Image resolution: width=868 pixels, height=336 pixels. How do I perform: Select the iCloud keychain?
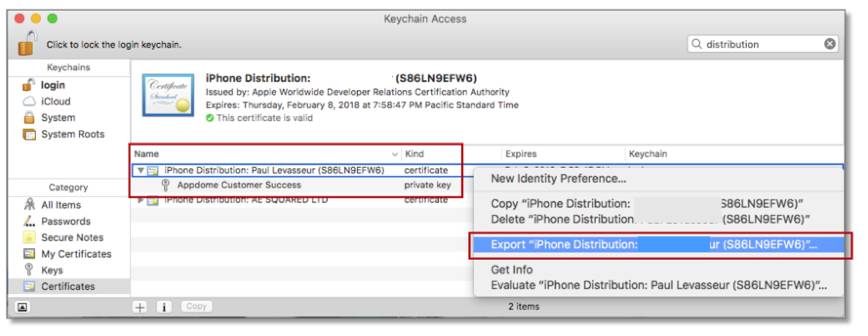(55, 101)
